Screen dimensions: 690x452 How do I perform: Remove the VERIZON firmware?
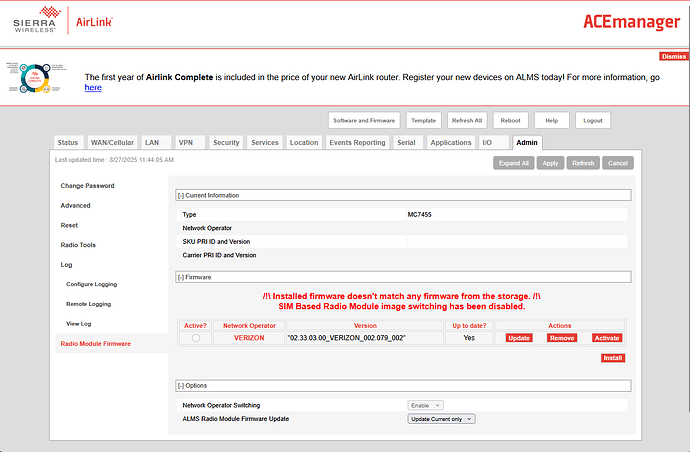(x=562, y=338)
